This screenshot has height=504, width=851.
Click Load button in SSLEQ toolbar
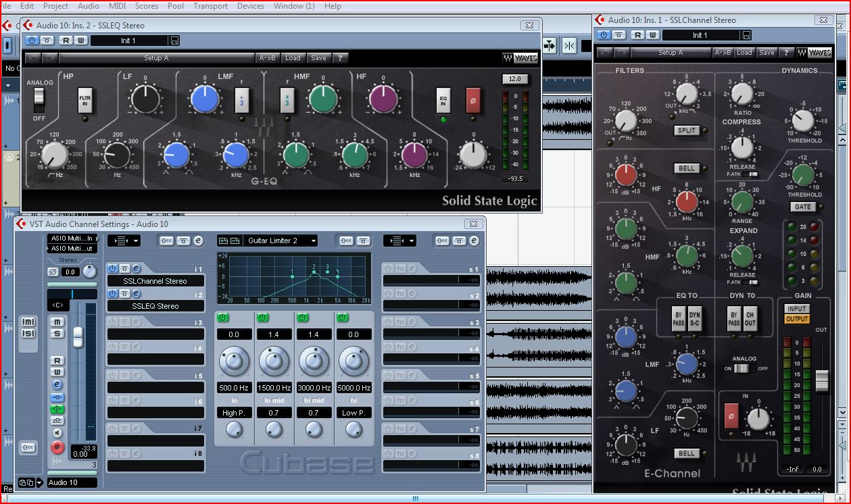(x=293, y=58)
